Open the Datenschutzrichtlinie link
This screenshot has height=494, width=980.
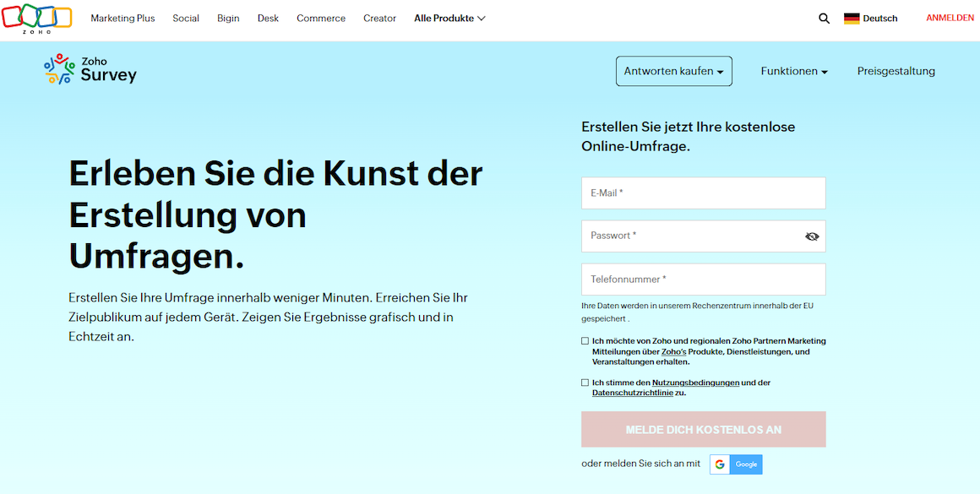coord(632,393)
